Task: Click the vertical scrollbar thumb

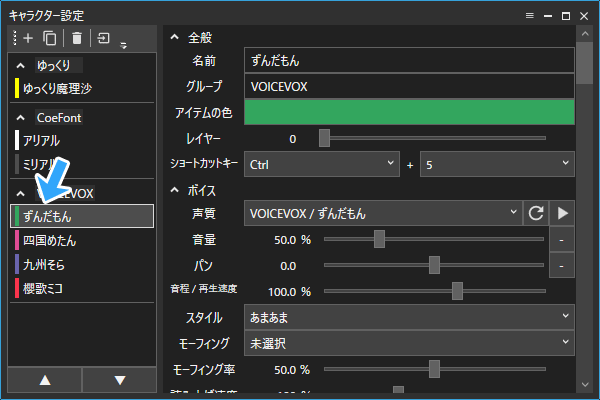Action: (585, 63)
